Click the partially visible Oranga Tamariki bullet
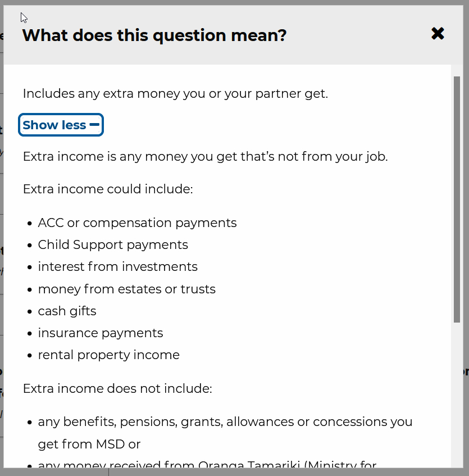 (207, 465)
